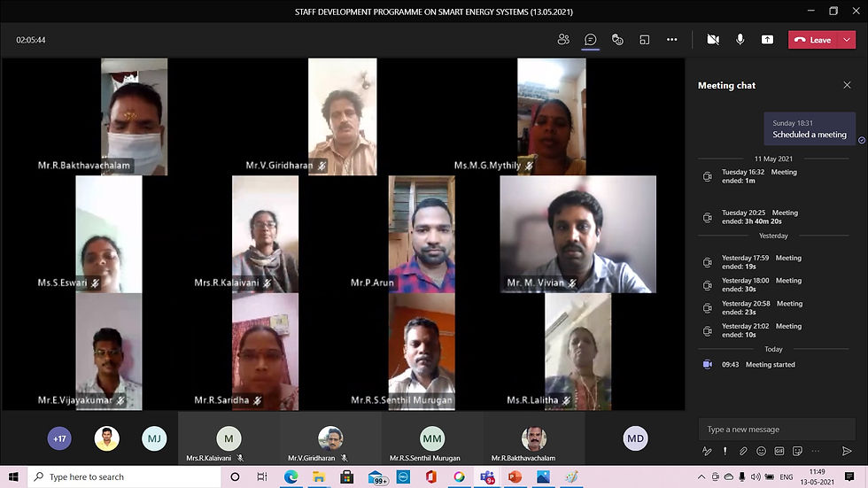Click Mr.R.Bakthavachalam avatar in bottom strip

point(533,438)
